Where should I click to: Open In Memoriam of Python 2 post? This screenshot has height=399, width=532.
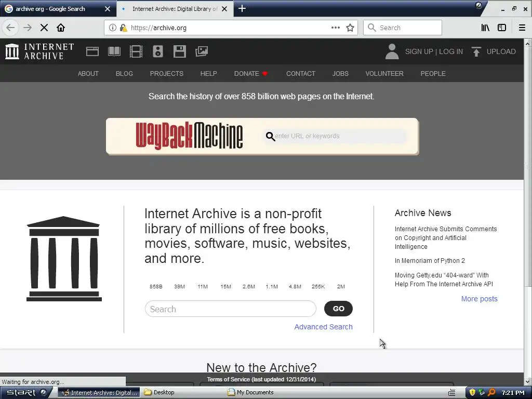click(x=430, y=261)
